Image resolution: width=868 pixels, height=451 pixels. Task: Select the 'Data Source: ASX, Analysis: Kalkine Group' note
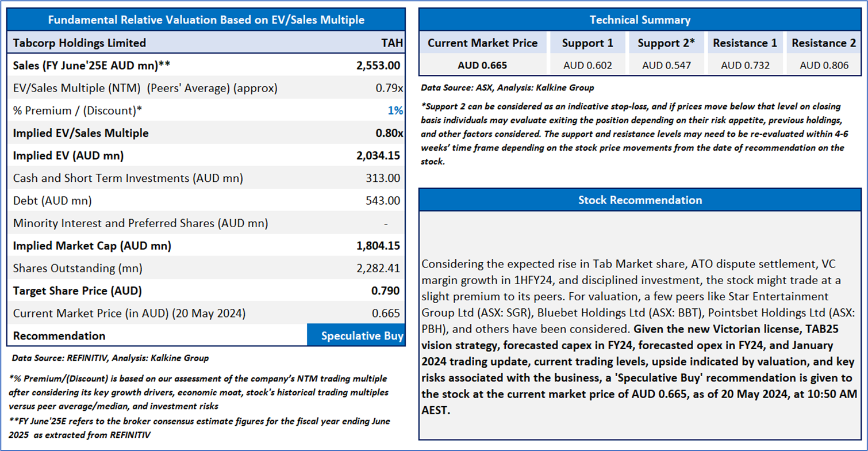[x=508, y=88]
